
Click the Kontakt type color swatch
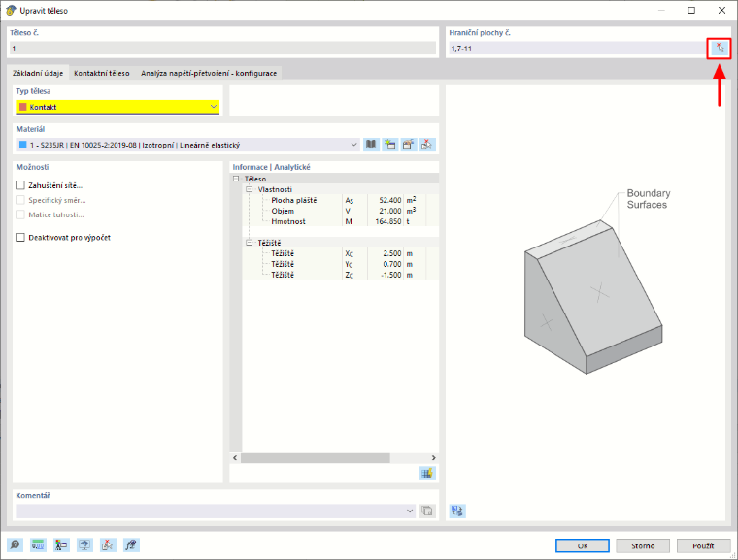pos(23,107)
